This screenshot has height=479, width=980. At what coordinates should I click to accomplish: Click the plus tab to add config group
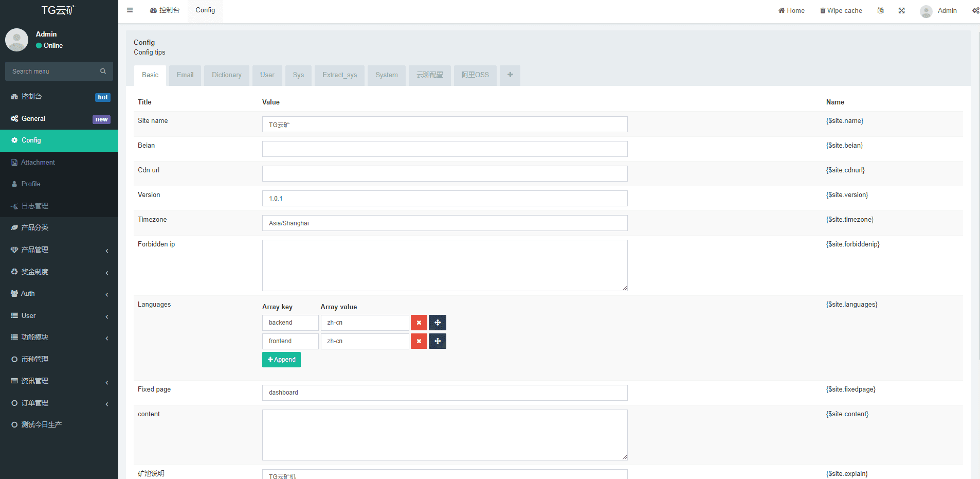(510, 75)
